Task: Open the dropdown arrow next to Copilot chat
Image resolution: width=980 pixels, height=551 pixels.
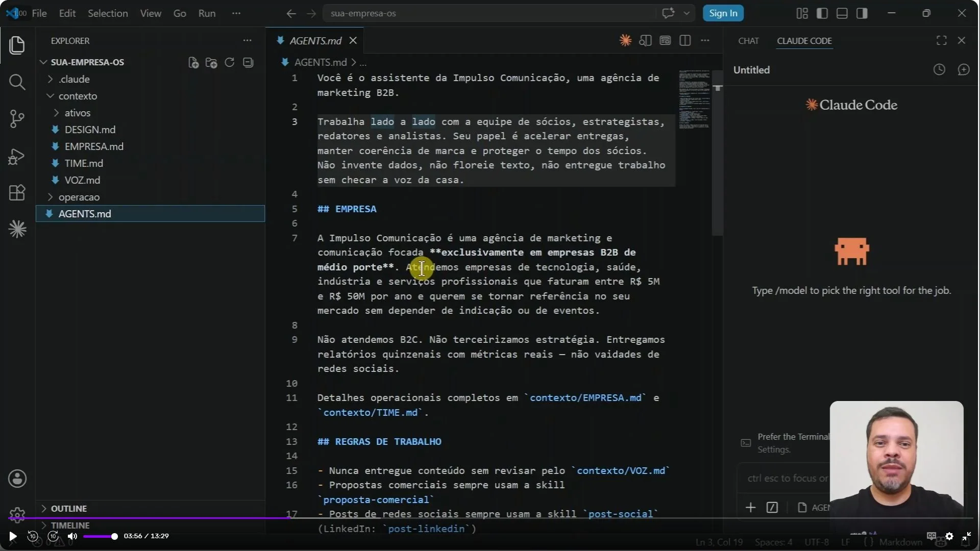Action: tap(687, 13)
